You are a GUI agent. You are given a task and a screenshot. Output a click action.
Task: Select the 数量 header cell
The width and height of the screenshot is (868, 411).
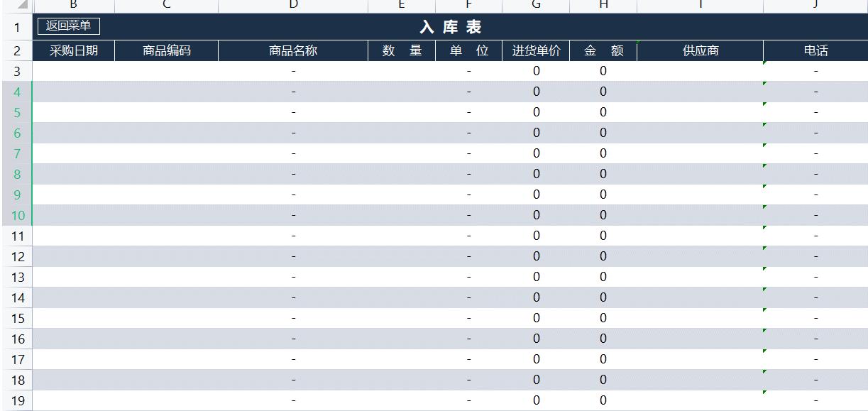point(401,50)
